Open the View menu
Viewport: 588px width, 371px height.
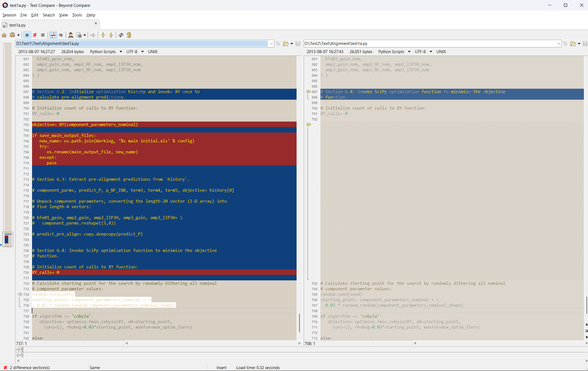(64, 15)
